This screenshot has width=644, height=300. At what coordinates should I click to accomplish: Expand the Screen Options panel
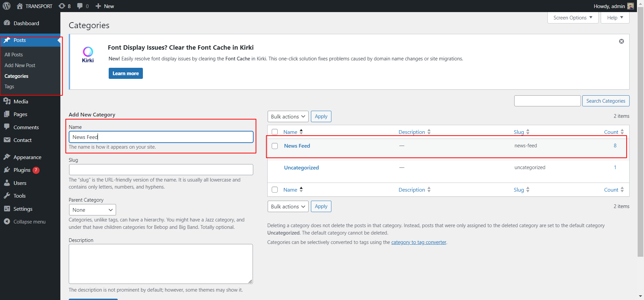(573, 18)
